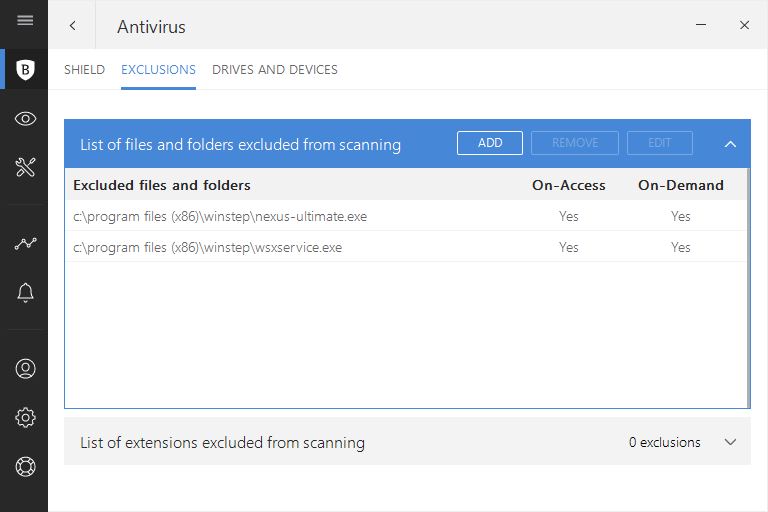The width and height of the screenshot is (768, 512).
Task: Open the Notifications bell icon
Action: click(x=26, y=292)
